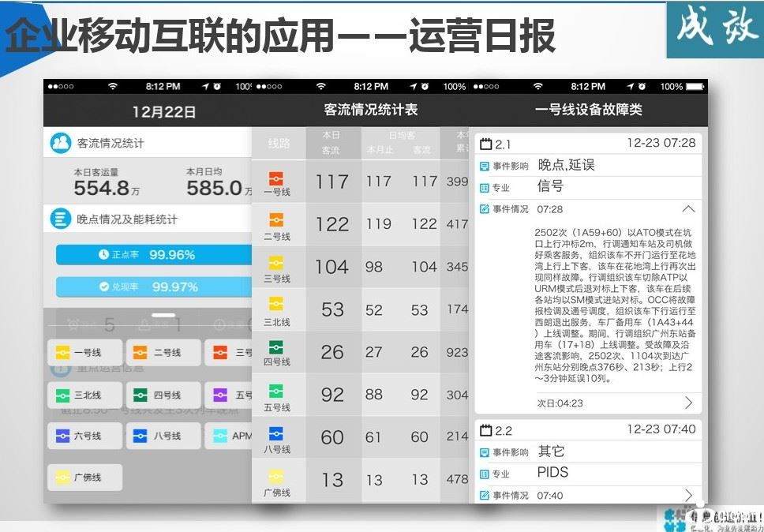Screen dimensions: 764x532
Task: Click the 事件影响 icon in the 2.1 entry
Action: pyautogui.click(x=485, y=166)
